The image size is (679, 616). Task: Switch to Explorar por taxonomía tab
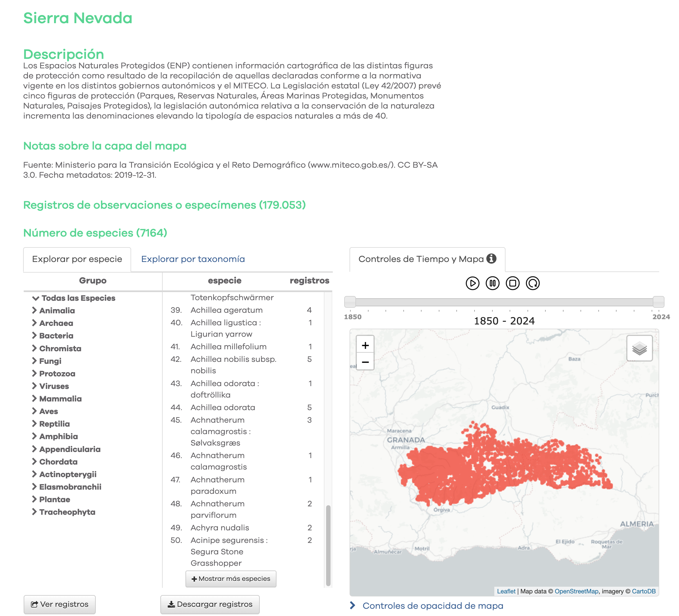pos(193,259)
